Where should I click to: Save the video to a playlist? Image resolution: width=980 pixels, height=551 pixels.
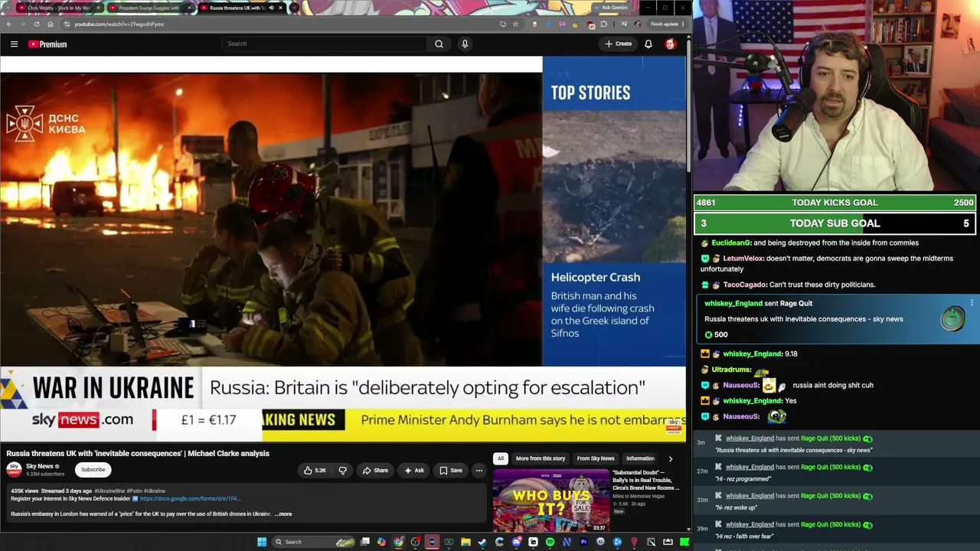coord(451,471)
